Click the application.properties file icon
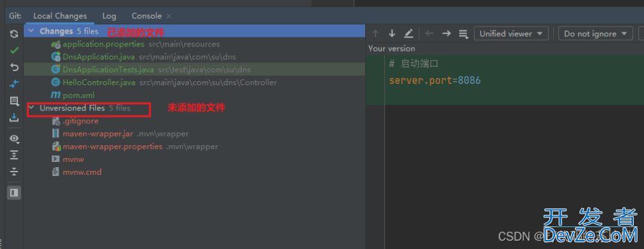The image size is (644, 249). click(56, 45)
